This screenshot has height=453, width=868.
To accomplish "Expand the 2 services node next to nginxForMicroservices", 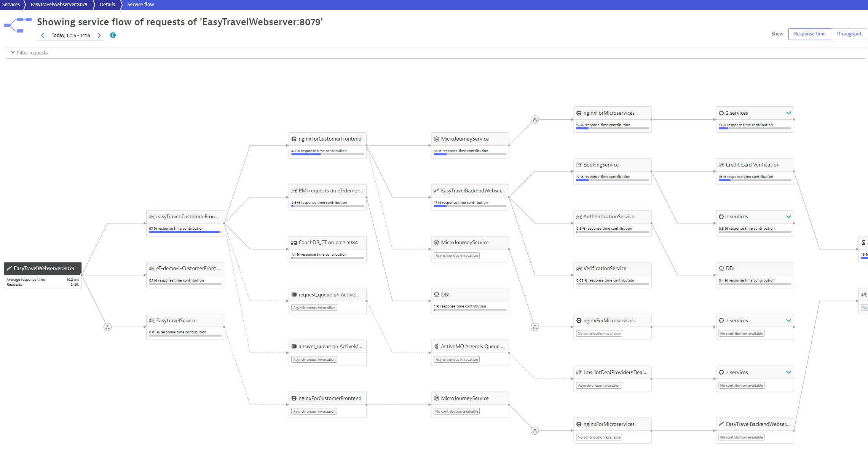I will click(788, 113).
